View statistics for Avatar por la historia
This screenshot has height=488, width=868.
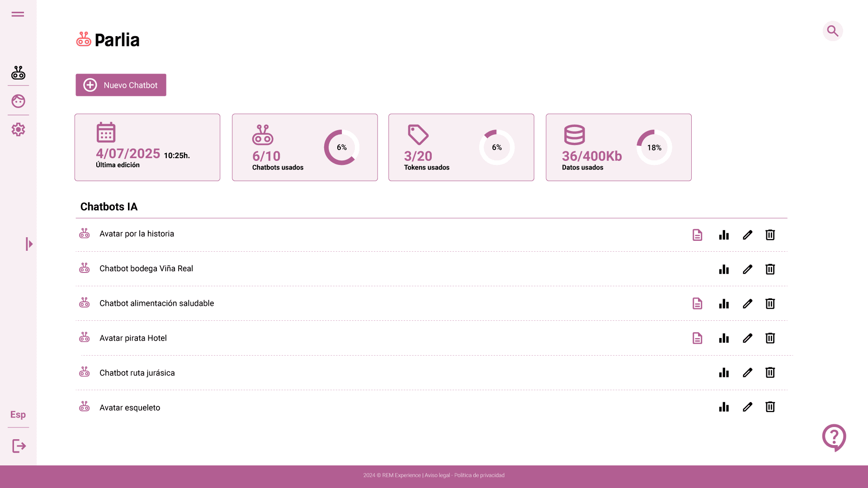pos(724,235)
